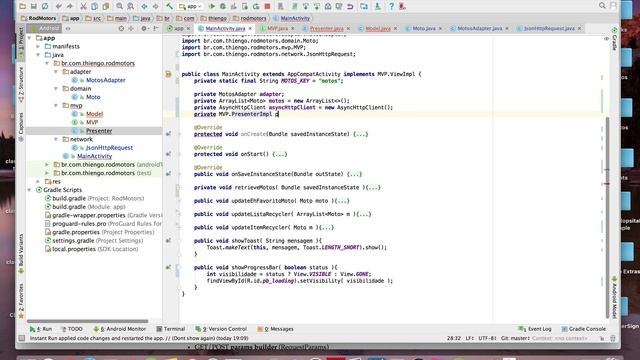Viewport: 640px width, 360px height.
Task: Switch to Presenter.java editor tab
Action: (x=326, y=29)
